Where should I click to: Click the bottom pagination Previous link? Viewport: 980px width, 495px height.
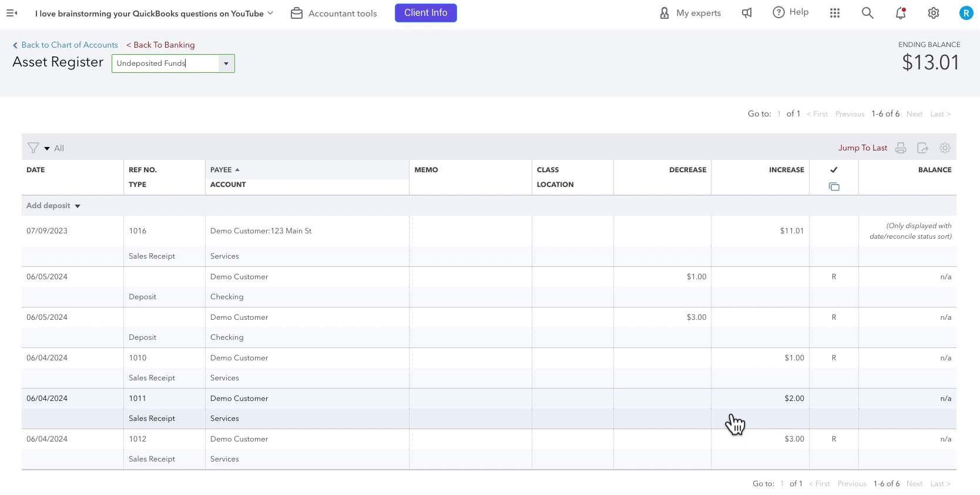point(852,484)
